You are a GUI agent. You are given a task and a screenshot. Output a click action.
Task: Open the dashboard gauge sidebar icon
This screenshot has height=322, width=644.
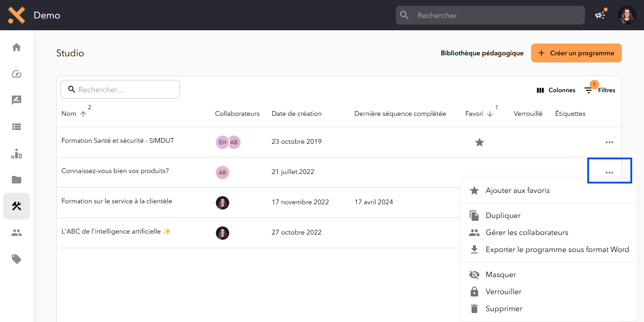17,74
